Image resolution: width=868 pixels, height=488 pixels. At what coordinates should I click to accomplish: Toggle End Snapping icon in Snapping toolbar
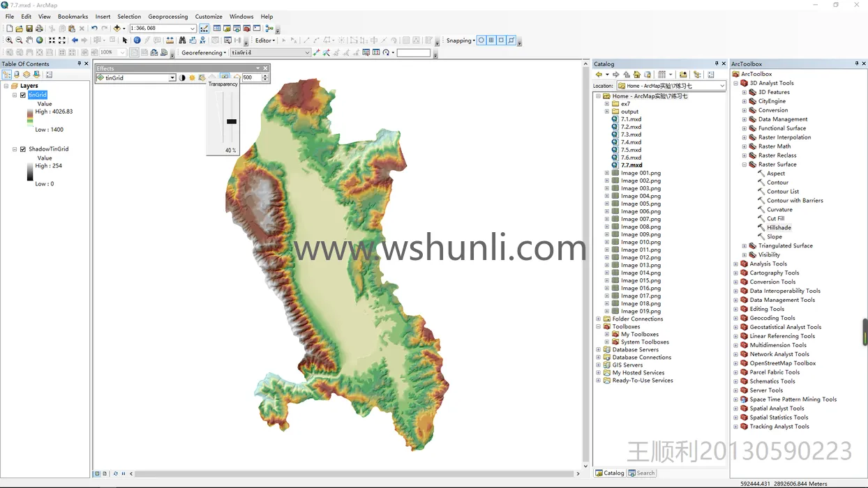click(x=491, y=40)
